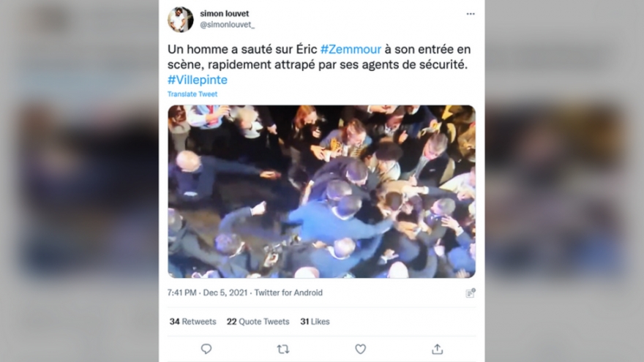
Task: Open the @simonlouvet_ handle
Action: (227, 25)
